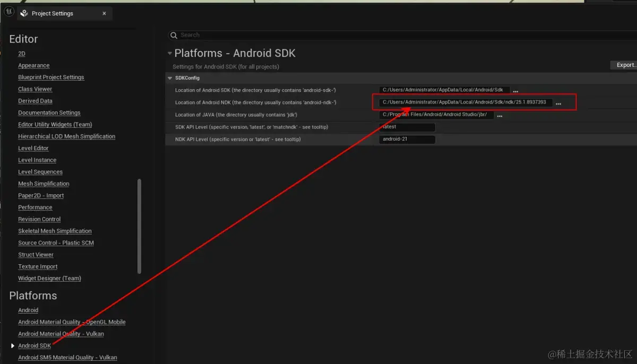
Task: Click the 'NDK API Level' label
Action: (238, 140)
